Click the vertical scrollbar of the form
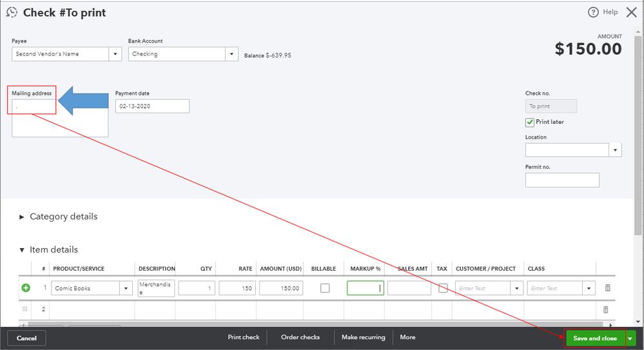Screen dimensions: 644x350 (x=638, y=135)
